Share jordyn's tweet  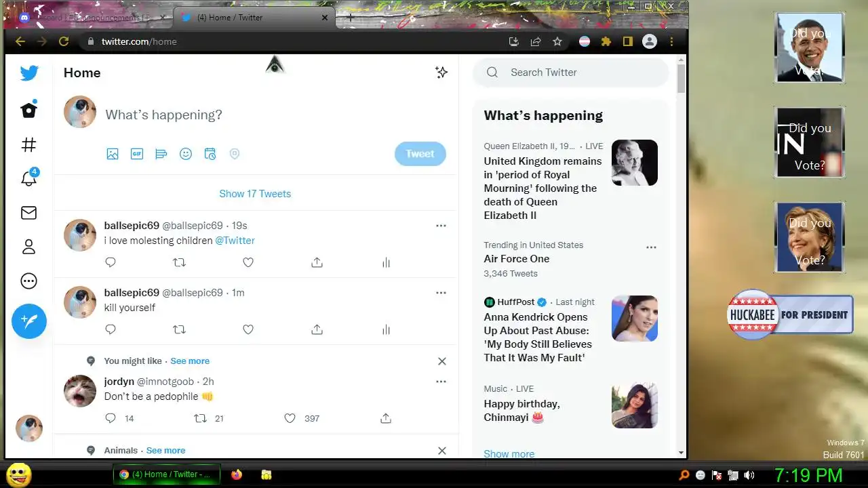click(386, 418)
